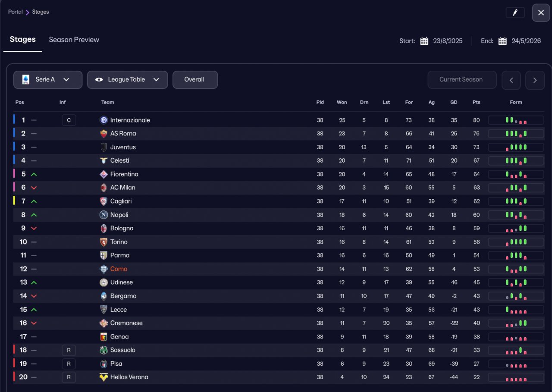Open the Como team link
This screenshot has height=392, width=552.
point(119,269)
